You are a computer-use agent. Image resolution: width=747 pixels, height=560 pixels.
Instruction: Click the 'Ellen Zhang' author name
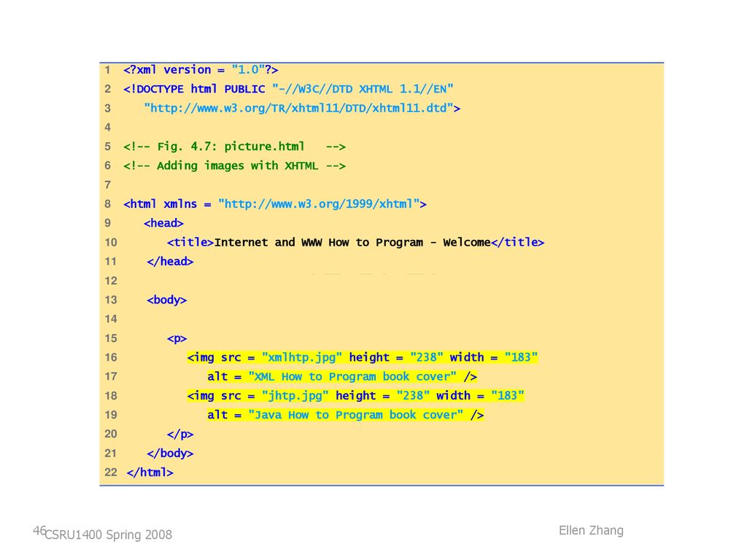[x=591, y=531]
